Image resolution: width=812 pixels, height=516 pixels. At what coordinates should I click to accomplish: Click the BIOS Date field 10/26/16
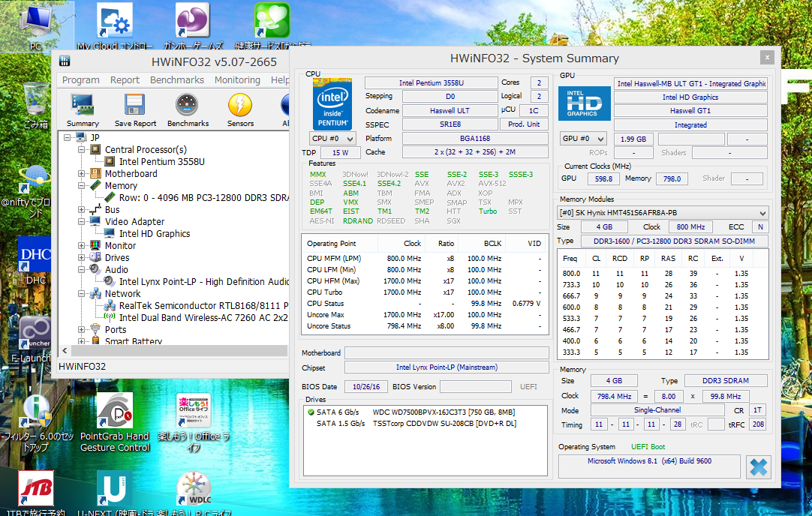pyautogui.click(x=366, y=386)
